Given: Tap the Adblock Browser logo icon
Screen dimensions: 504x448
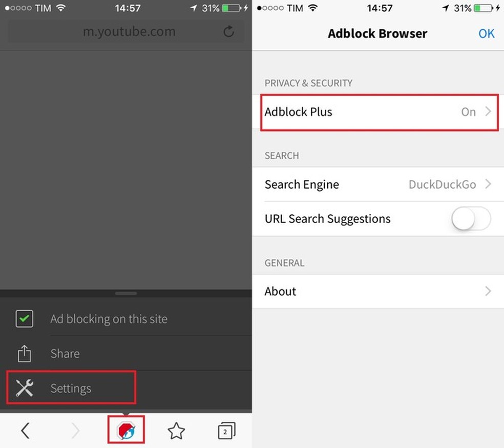Looking at the screenshot, I should 127,430.
